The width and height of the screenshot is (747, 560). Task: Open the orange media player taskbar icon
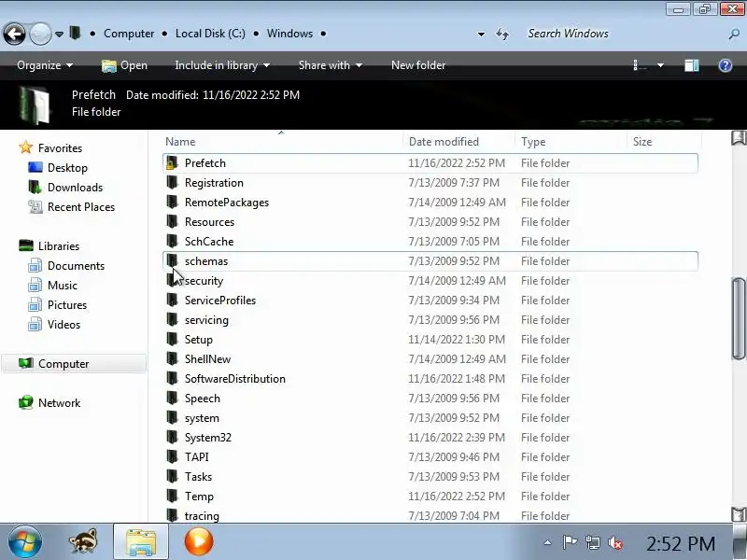coord(199,541)
